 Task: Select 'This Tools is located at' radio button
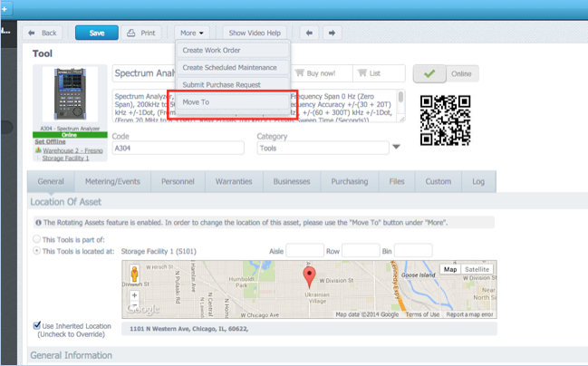pos(37,251)
